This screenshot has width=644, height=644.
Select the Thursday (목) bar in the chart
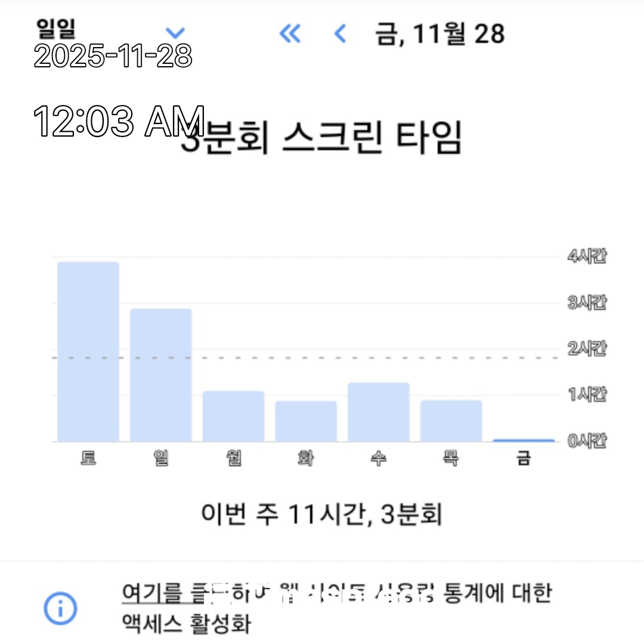click(x=451, y=421)
